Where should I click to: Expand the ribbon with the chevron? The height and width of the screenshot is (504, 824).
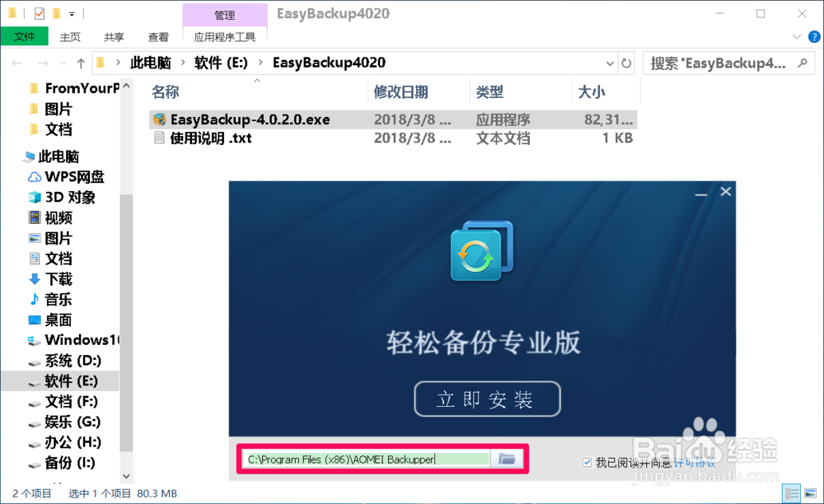(797, 37)
